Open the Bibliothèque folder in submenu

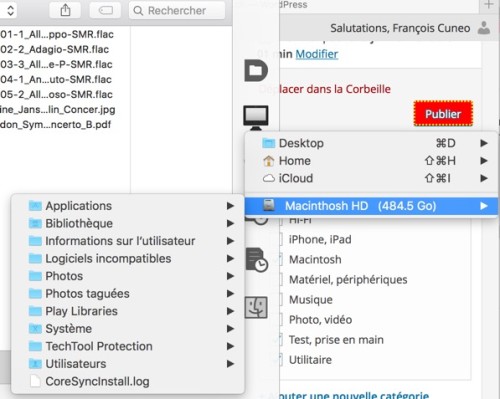[128, 223]
